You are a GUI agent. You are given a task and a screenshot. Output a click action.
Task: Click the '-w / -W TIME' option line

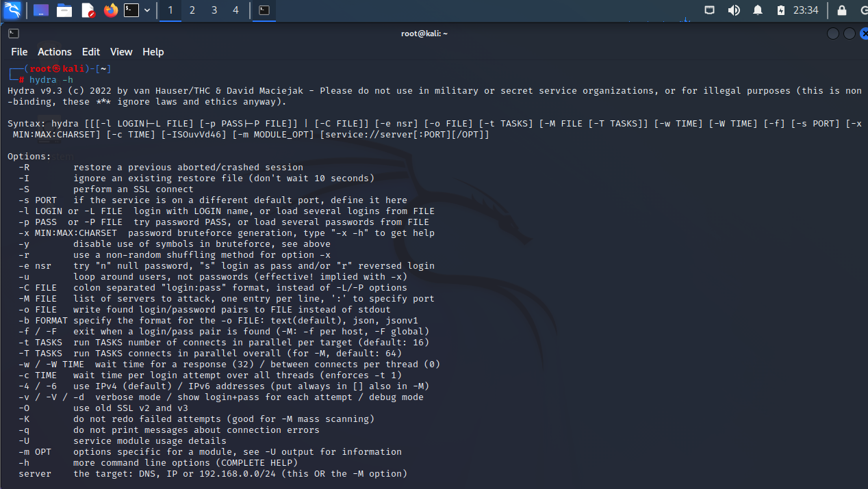tap(229, 365)
